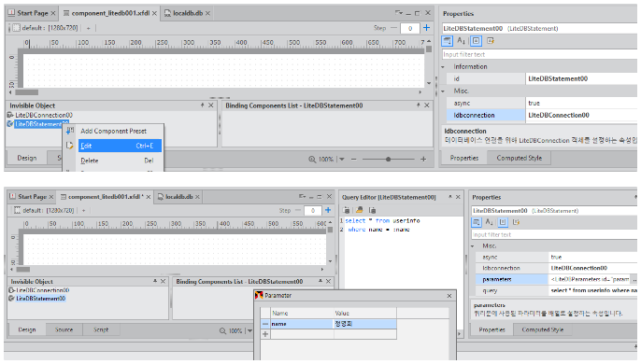Open zoom percentage dropdown in lower screenshot

[x=249, y=330]
